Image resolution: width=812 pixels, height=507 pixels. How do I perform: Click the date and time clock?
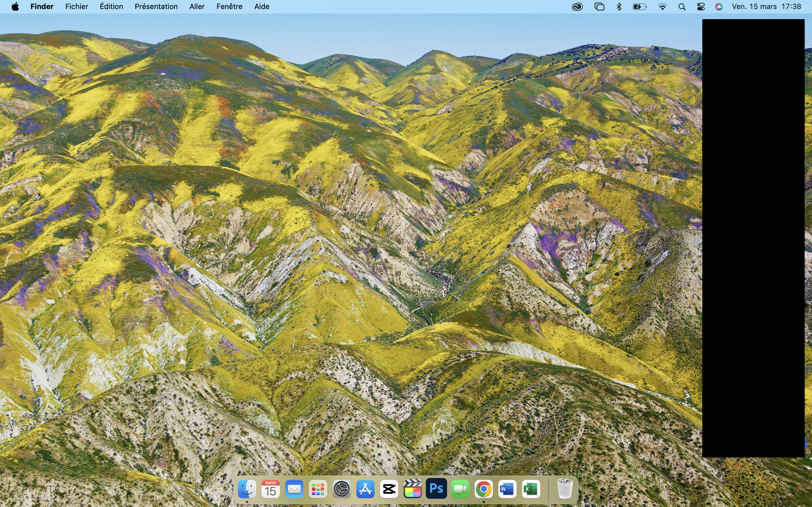pyautogui.click(x=766, y=7)
